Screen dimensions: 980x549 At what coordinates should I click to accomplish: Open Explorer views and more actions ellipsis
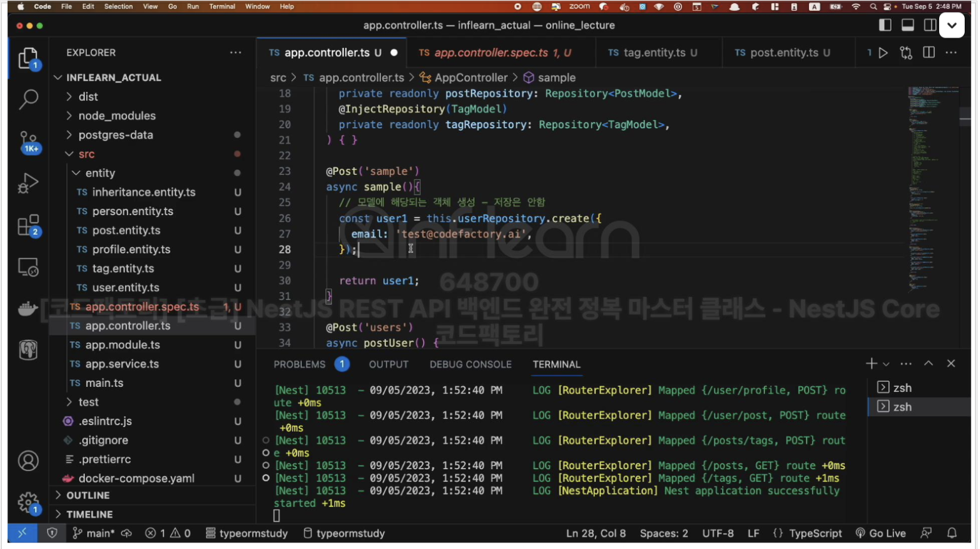[235, 53]
